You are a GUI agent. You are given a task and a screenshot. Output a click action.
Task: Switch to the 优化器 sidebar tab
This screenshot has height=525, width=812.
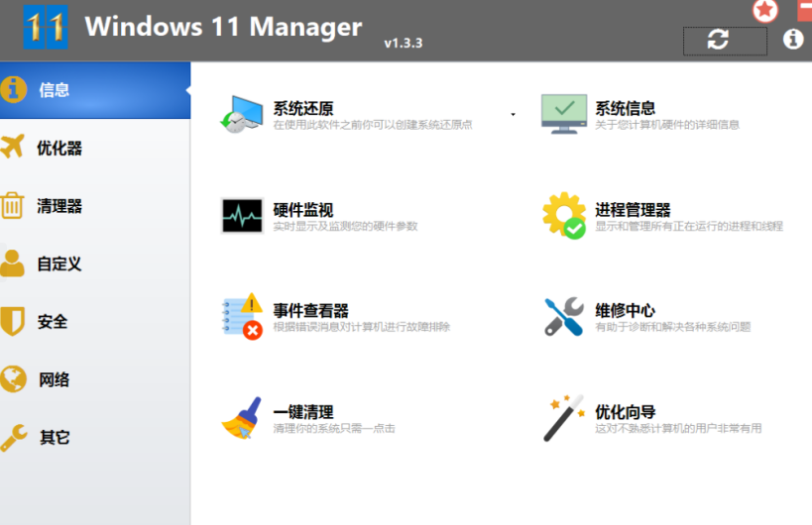95,148
